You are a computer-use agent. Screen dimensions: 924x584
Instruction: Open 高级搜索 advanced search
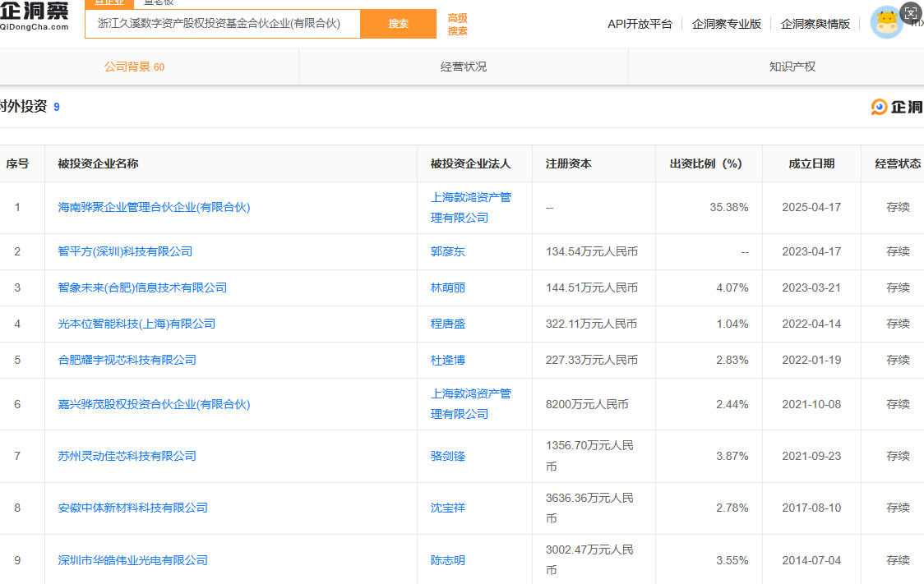tap(457, 24)
